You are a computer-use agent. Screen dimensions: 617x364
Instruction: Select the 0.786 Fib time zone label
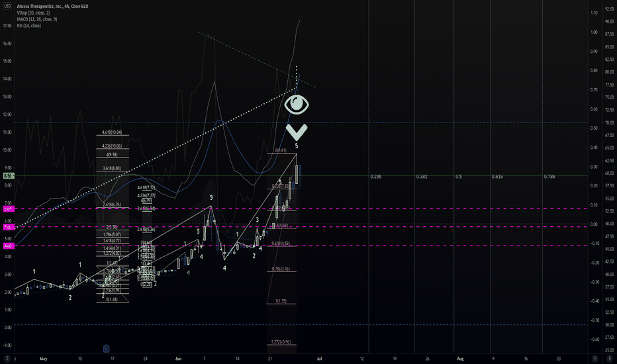click(x=549, y=177)
